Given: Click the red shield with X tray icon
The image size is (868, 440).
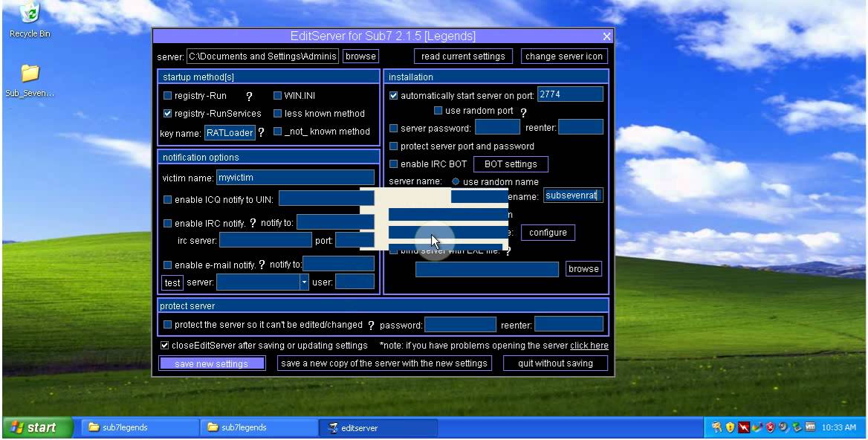Looking at the screenshot, I should click(770, 427).
